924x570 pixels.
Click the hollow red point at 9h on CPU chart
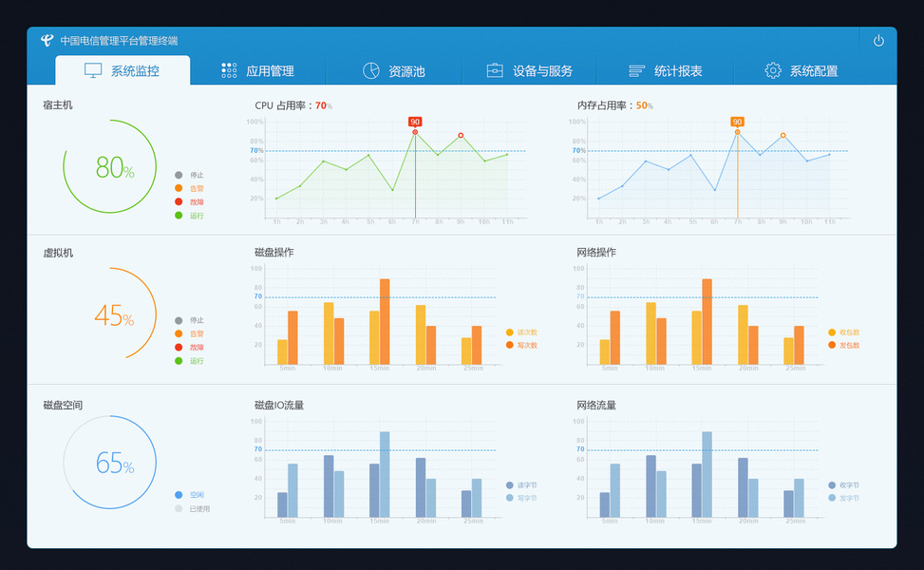461,136
